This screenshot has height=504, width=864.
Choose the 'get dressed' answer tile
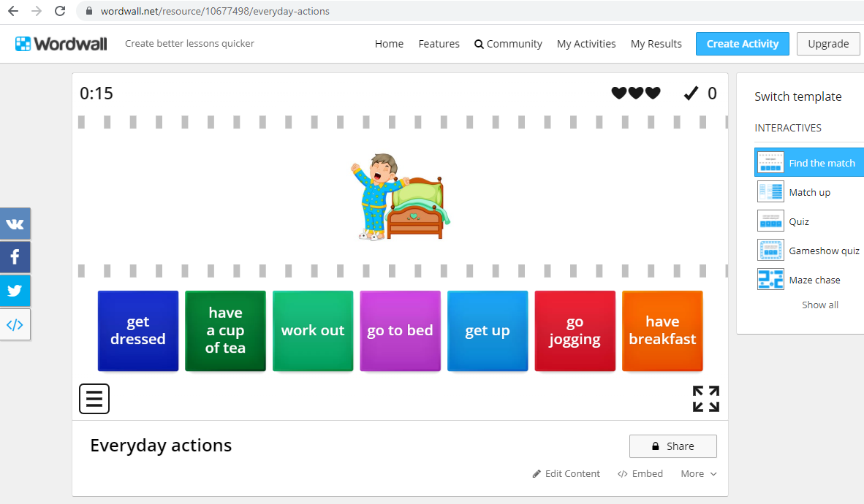coord(137,330)
